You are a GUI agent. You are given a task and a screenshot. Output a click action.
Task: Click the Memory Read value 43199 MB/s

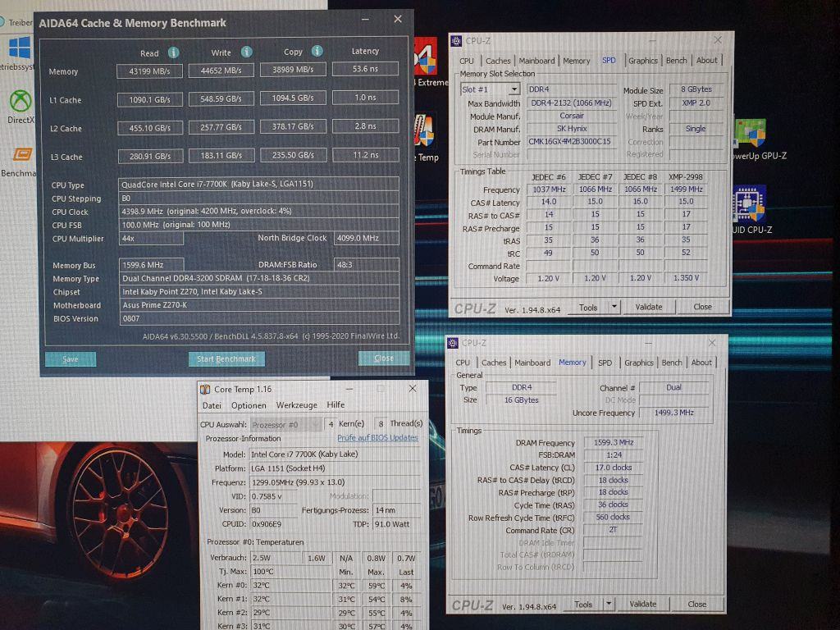click(x=149, y=71)
